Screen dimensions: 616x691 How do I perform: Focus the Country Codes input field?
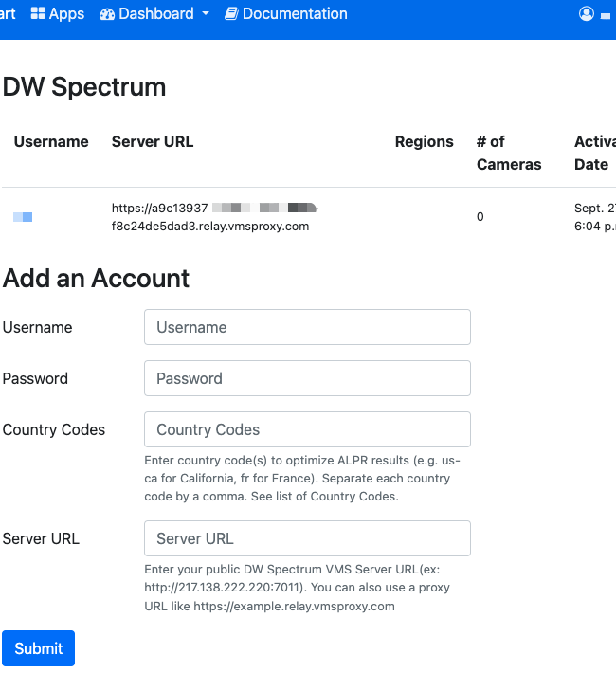tap(307, 429)
